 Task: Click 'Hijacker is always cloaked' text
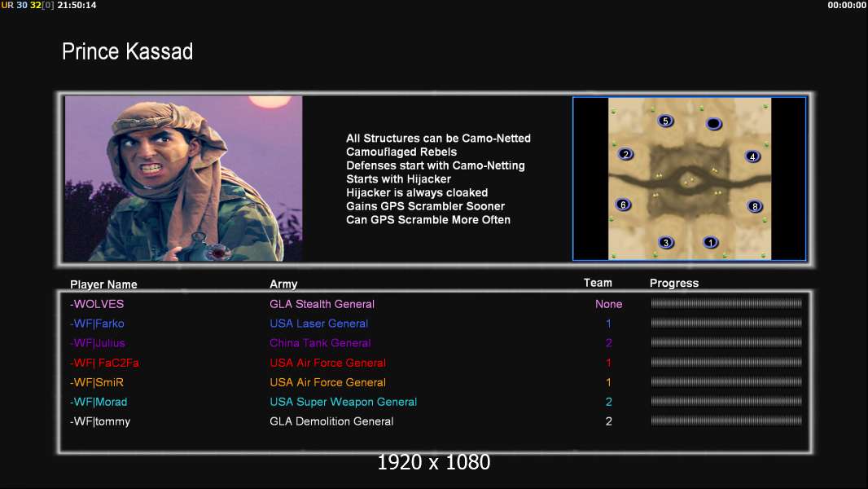pyautogui.click(x=417, y=192)
